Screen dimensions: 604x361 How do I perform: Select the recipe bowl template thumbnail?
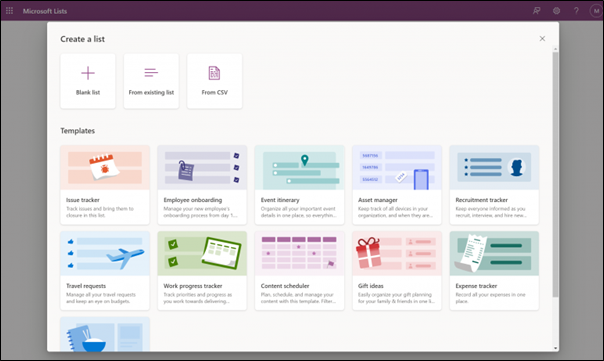[x=105, y=334]
